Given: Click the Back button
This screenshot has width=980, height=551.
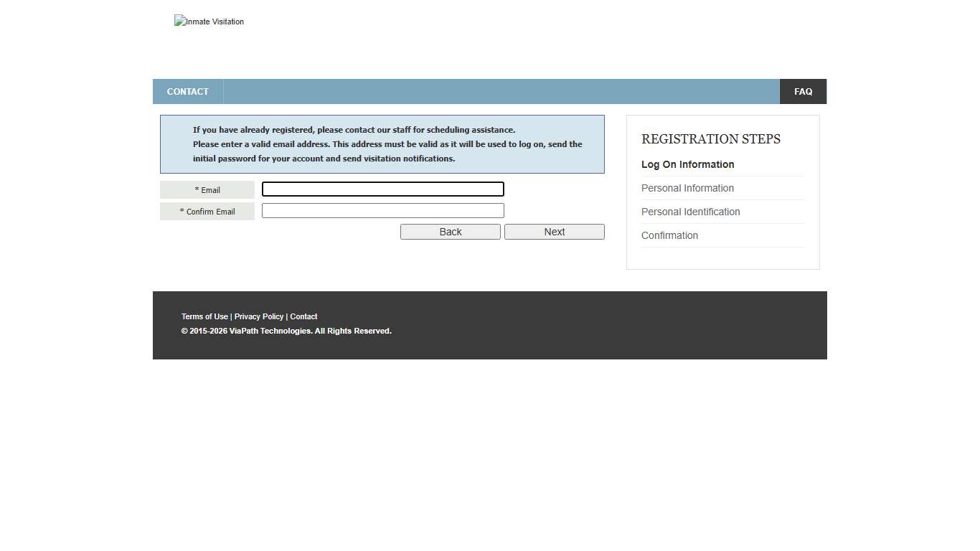Looking at the screenshot, I should (450, 231).
